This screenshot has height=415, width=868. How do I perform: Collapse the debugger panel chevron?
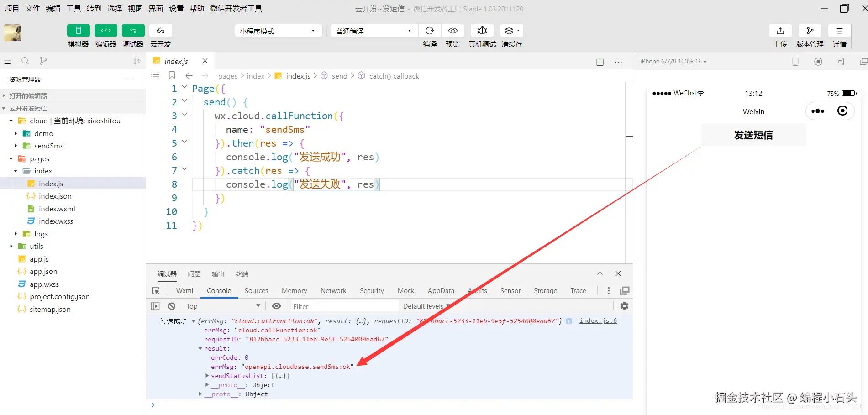[x=600, y=273]
